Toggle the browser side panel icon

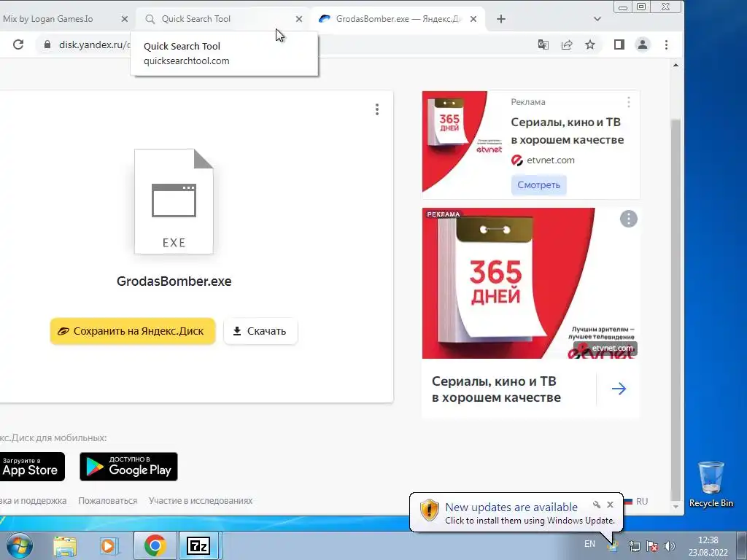619,44
